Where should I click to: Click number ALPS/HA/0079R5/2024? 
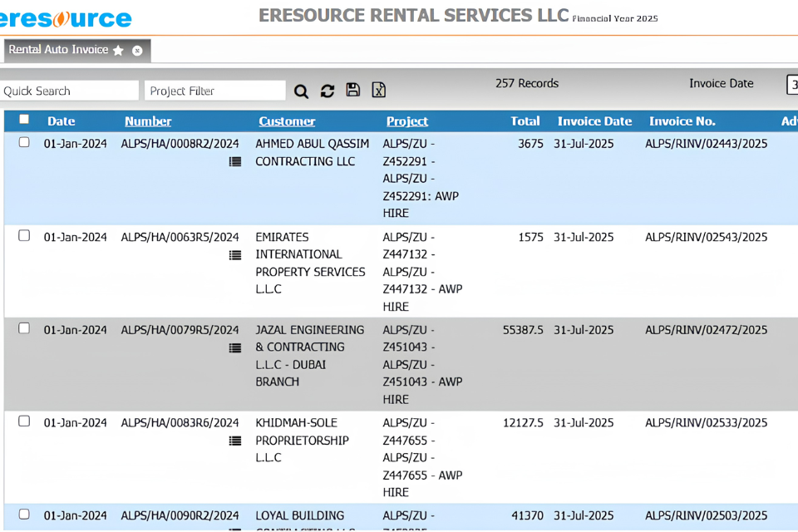coord(180,330)
